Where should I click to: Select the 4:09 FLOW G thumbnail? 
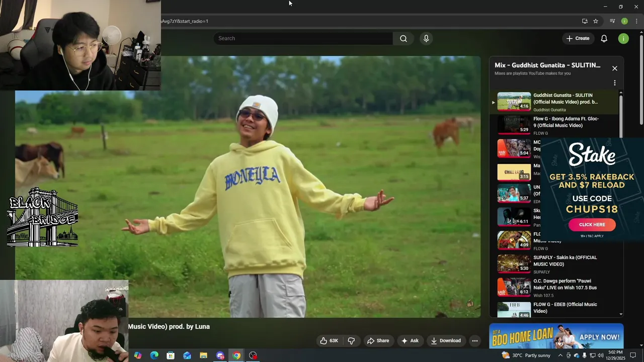pyautogui.click(x=514, y=240)
